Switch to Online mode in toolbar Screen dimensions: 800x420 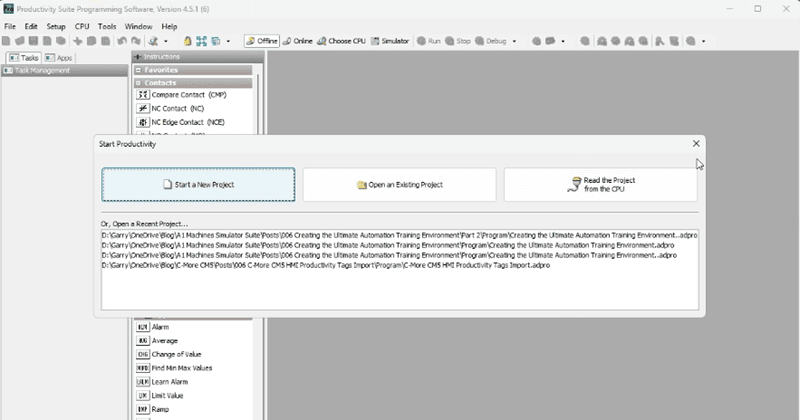coord(297,41)
